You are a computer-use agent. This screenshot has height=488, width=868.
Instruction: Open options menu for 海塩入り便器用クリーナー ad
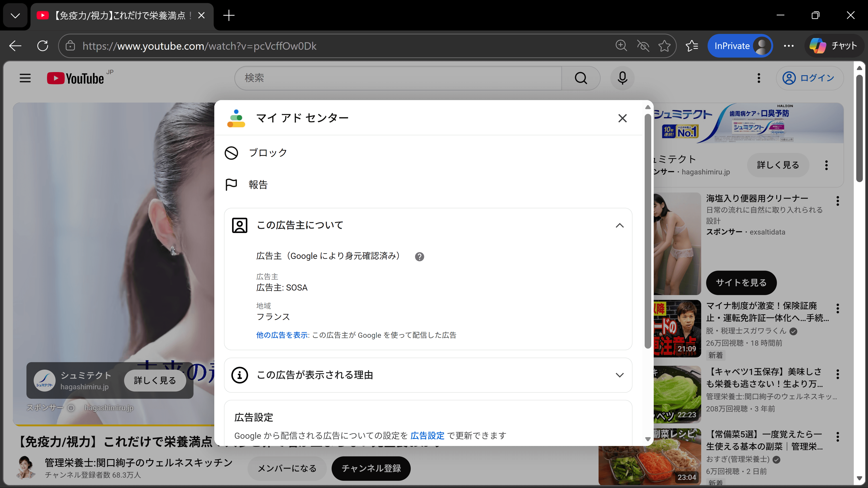coord(837,201)
